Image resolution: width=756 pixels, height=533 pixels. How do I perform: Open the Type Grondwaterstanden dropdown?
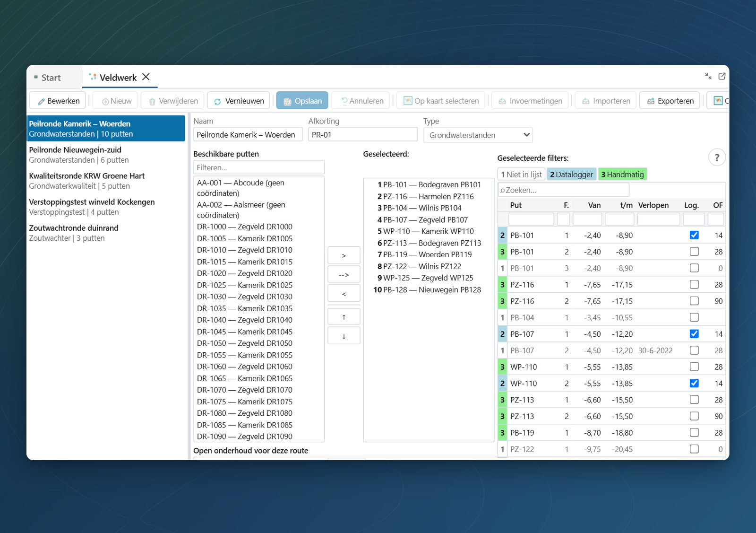click(x=478, y=135)
